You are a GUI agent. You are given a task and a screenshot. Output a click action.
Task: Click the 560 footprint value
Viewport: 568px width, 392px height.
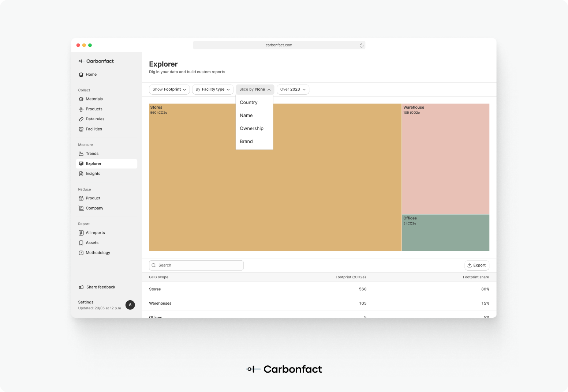coord(363,289)
